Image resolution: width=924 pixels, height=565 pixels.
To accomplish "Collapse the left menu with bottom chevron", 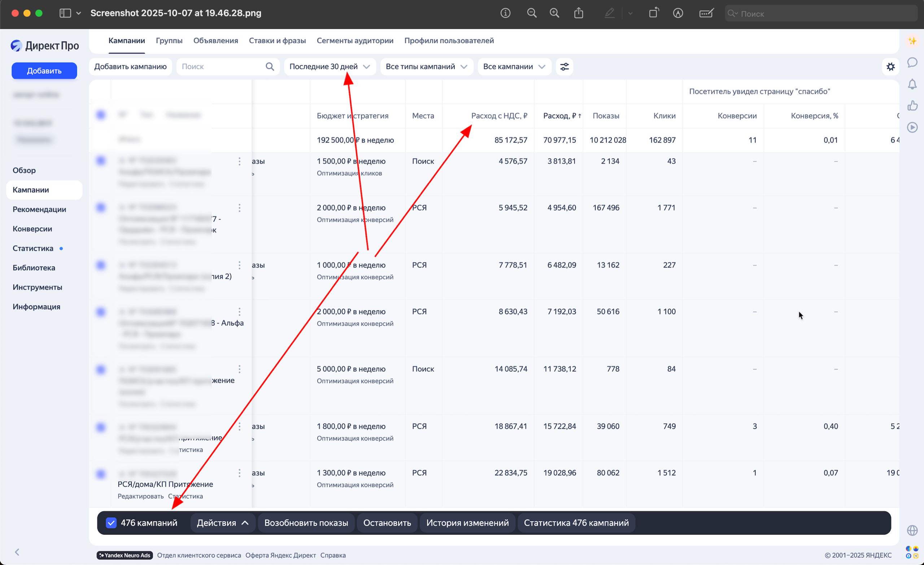I will [17, 552].
